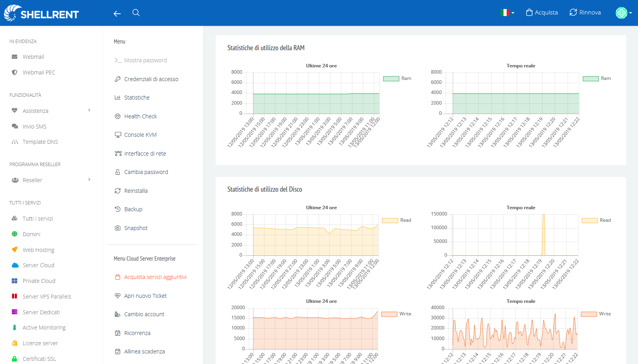Click the Server VPS Parallels icon

[15, 296]
